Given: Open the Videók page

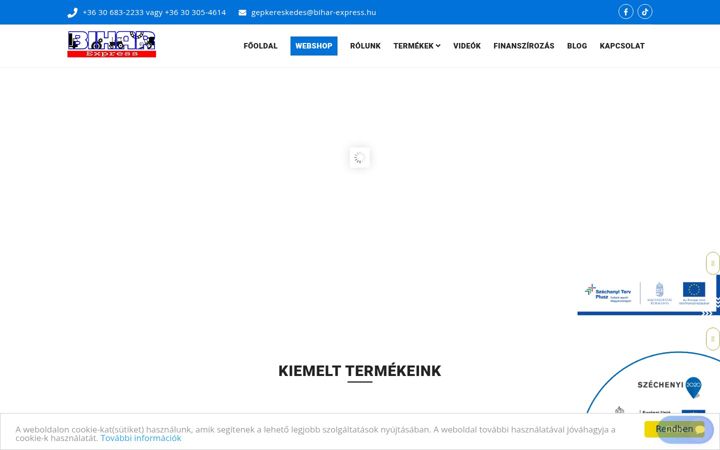Looking at the screenshot, I should [467, 46].
